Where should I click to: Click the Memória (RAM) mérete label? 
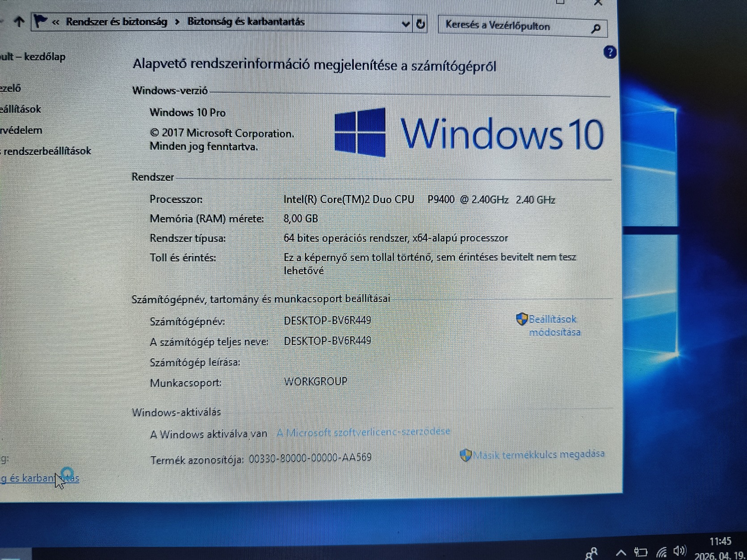207,219
